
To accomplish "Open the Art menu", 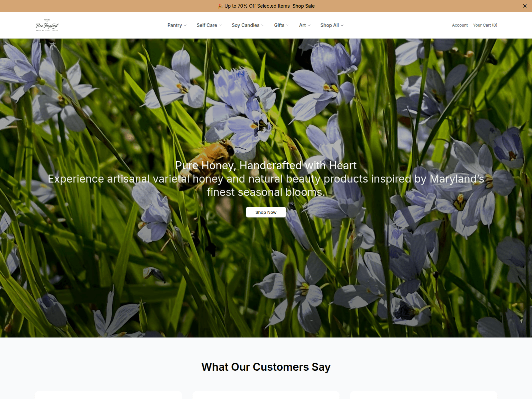I will click(305, 25).
